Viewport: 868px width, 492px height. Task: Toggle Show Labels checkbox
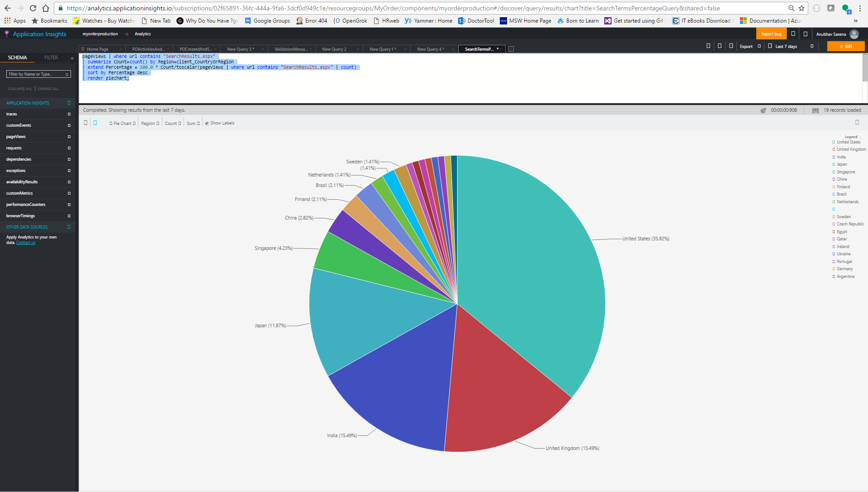[207, 123]
